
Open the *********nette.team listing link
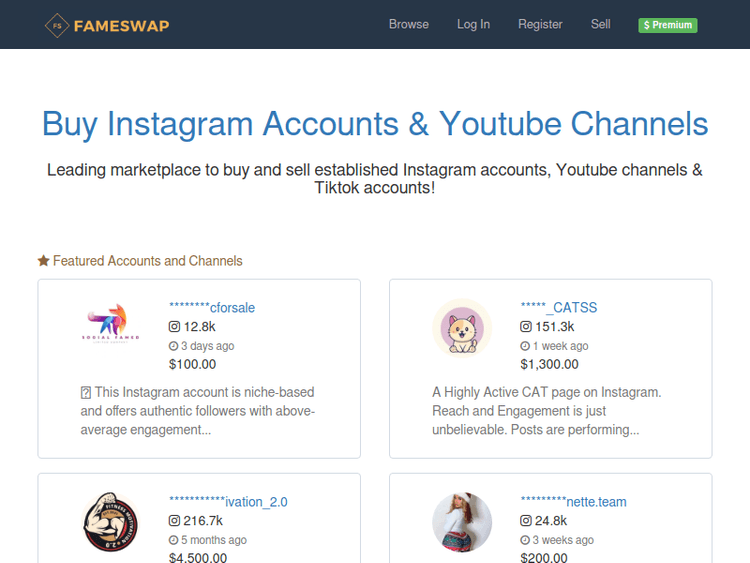574,502
